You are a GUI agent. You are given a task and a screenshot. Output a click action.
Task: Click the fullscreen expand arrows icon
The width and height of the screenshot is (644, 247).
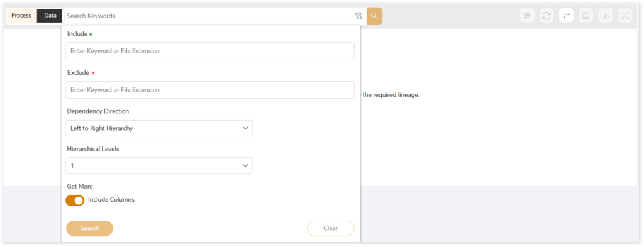(x=625, y=16)
